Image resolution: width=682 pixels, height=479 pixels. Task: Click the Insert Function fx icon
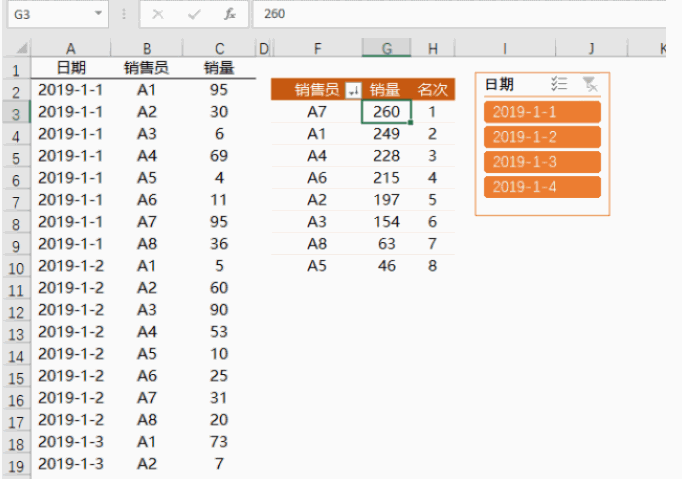tap(230, 14)
